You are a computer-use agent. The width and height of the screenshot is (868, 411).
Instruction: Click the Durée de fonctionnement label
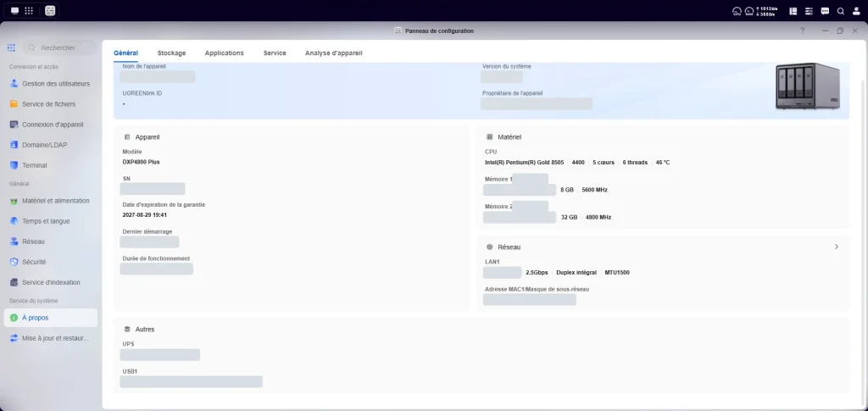point(156,258)
